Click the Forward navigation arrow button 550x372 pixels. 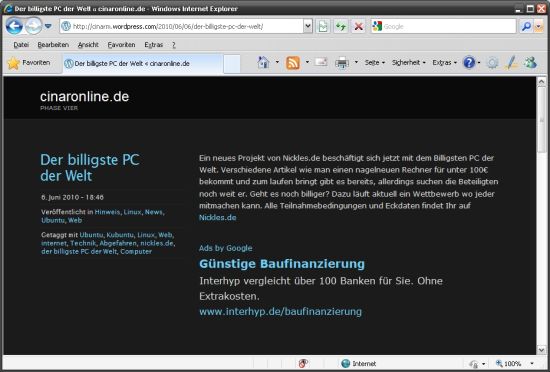point(33,26)
